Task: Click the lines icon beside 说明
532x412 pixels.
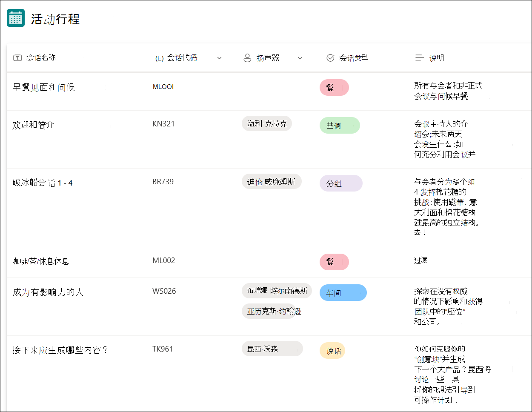Action: pyautogui.click(x=419, y=58)
